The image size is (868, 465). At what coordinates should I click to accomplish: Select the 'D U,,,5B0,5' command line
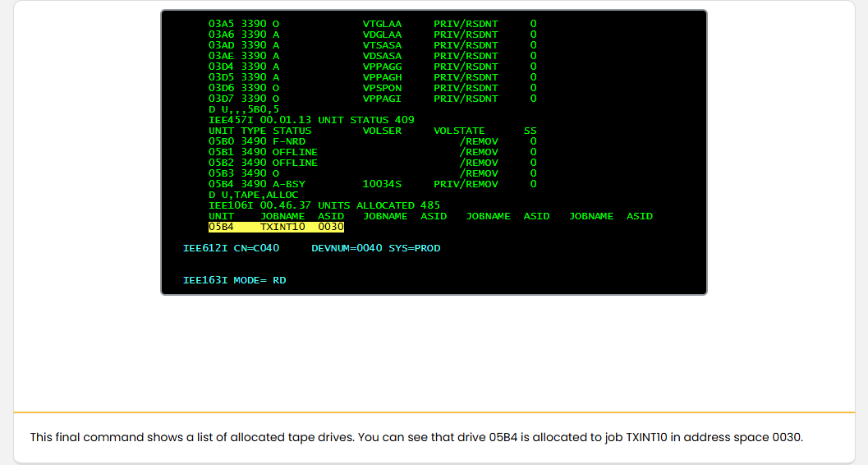tap(244, 109)
